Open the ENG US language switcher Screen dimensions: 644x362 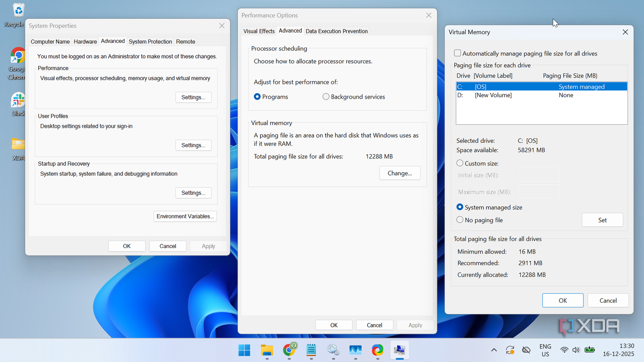(545, 350)
